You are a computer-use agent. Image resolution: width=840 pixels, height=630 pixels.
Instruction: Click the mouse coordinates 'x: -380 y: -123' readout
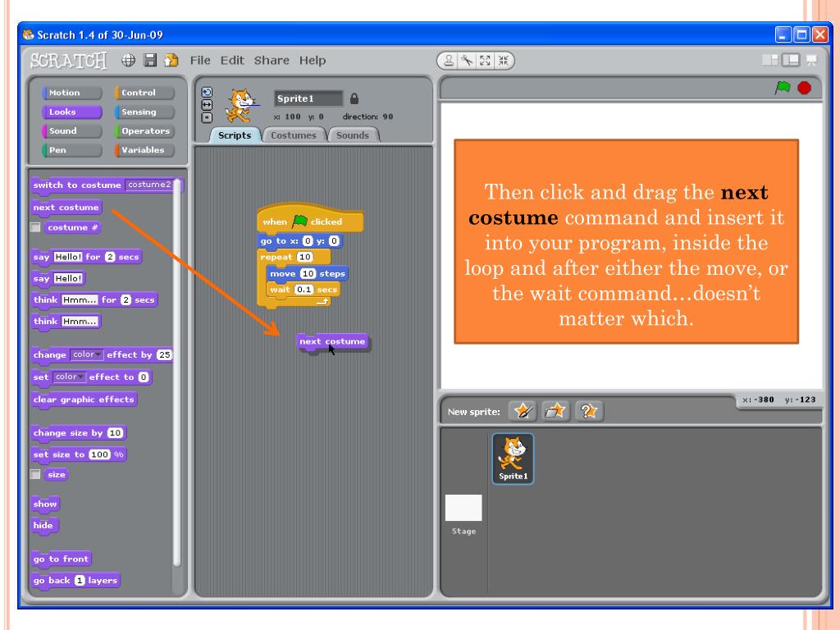(779, 399)
